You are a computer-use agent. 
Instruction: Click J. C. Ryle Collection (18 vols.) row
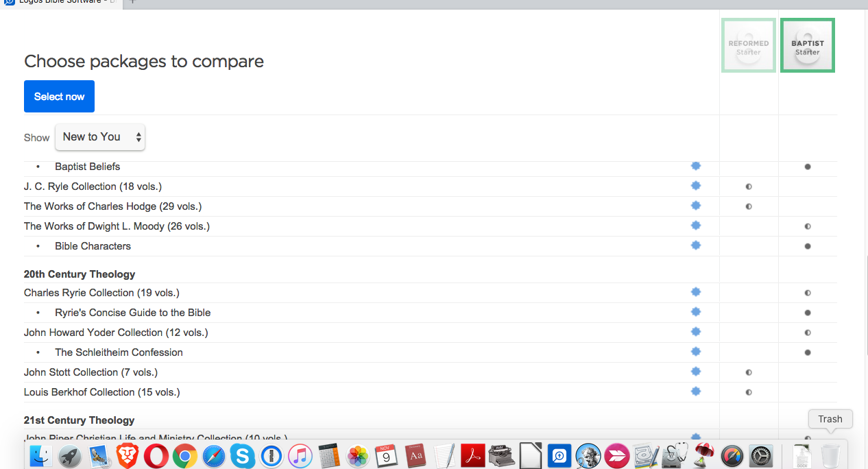(431, 187)
